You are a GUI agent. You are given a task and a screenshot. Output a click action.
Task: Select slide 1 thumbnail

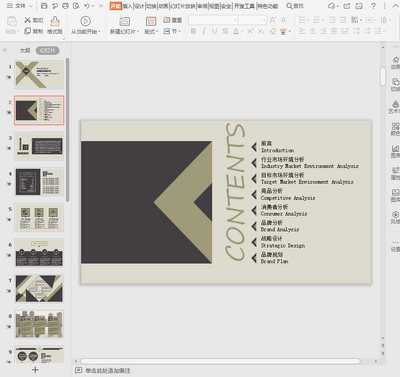coord(39,75)
